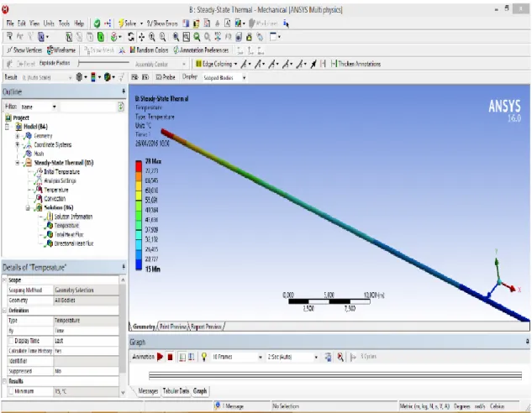Open the Edge Coloring dropdown
Screen dimensions: 532x413
235,64
